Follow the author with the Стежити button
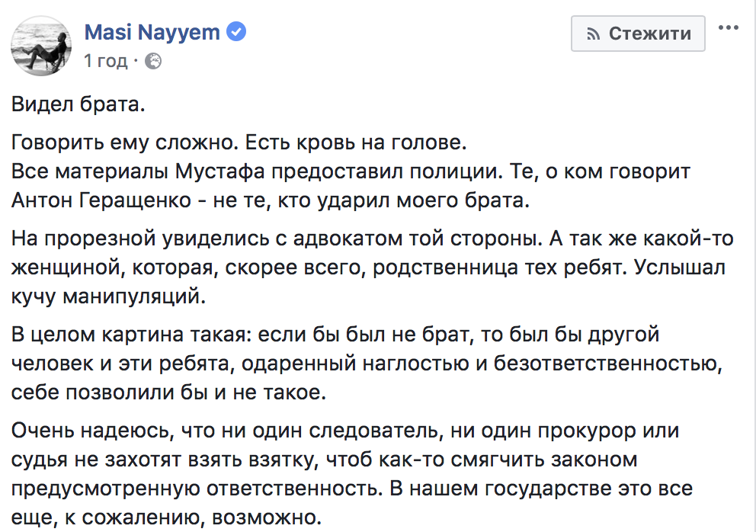Image resolution: width=756 pixels, height=532 pixels. click(638, 34)
